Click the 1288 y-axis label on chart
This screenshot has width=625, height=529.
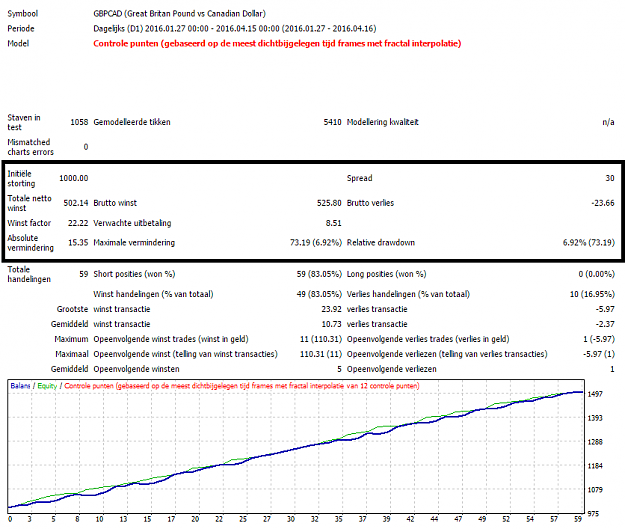pyautogui.click(x=595, y=442)
